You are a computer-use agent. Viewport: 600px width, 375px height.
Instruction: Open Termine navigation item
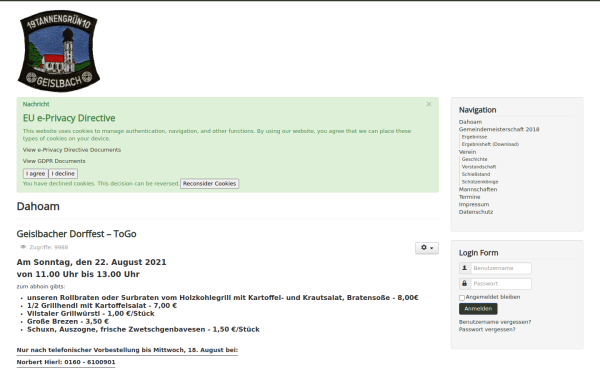[x=470, y=197]
